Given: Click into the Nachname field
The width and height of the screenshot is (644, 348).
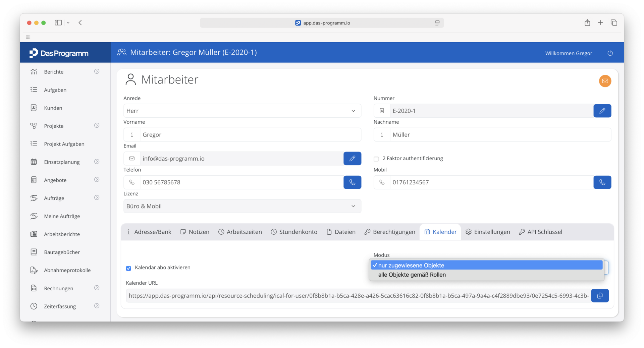Looking at the screenshot, I should (500, 135).
